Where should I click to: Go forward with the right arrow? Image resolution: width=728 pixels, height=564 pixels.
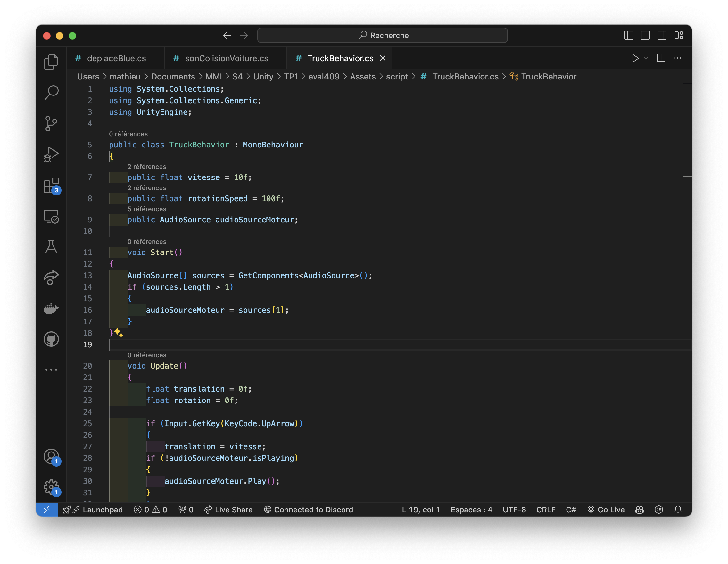click(244, 35)
